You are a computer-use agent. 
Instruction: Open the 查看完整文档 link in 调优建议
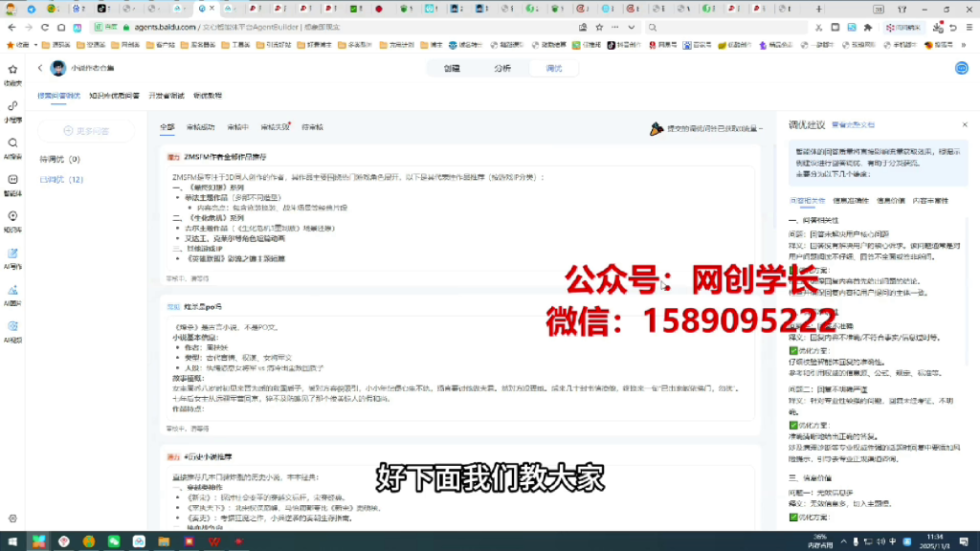pyautogui.click(x=854, y=124)
